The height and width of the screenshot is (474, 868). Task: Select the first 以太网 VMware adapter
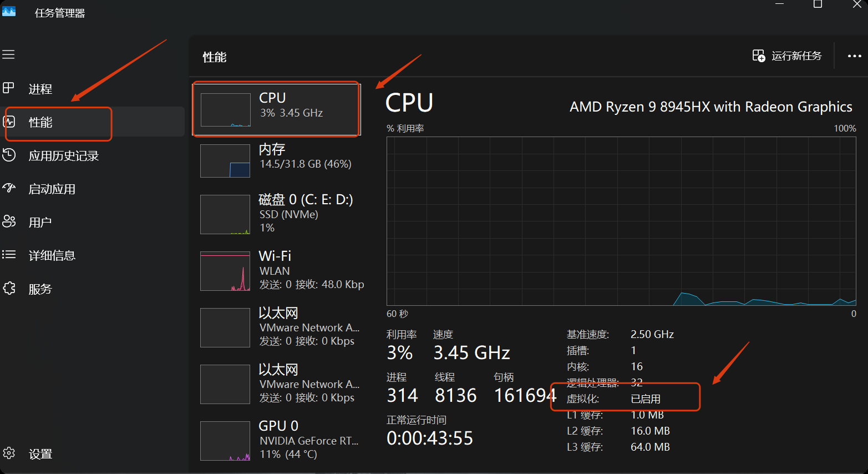tap(280, 327)
